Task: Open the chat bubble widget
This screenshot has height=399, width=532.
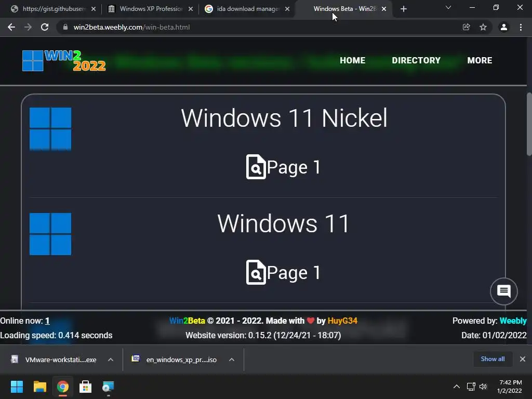Action: click(x=504, y=291)
